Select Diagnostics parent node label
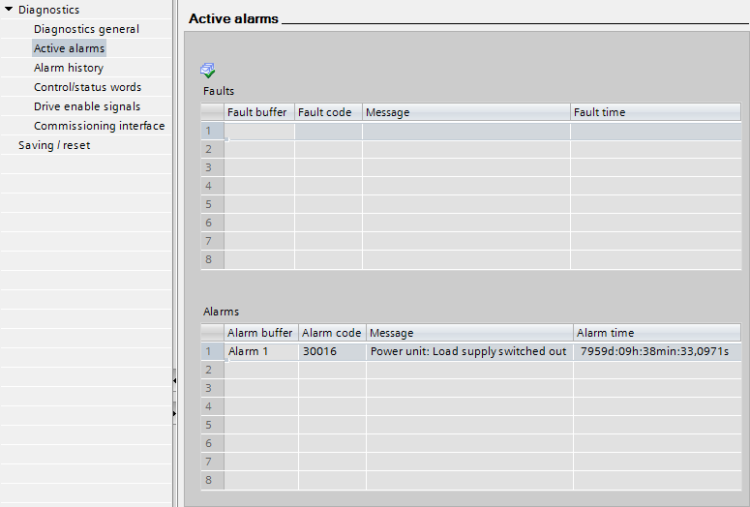 click(x=49, y=10)
